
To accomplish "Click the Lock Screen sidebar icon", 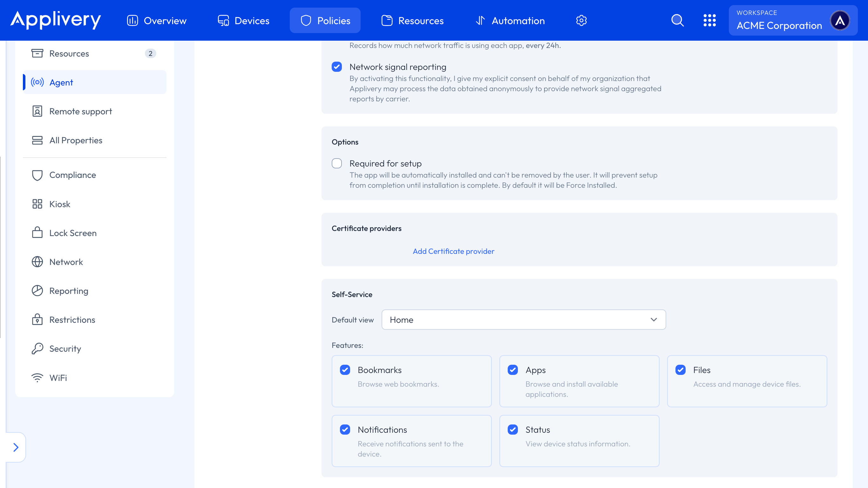I will point(37,233).
